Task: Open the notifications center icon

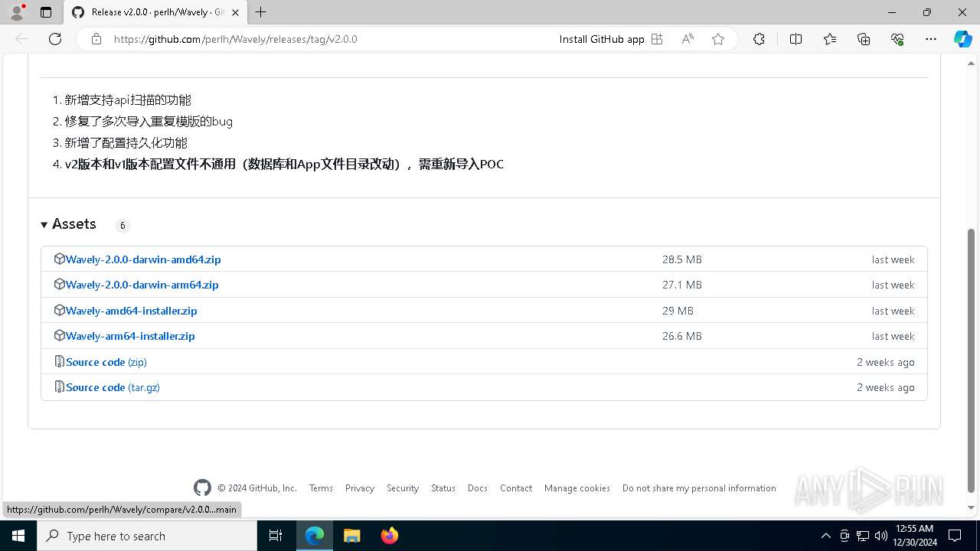Action: coord(955,536)
